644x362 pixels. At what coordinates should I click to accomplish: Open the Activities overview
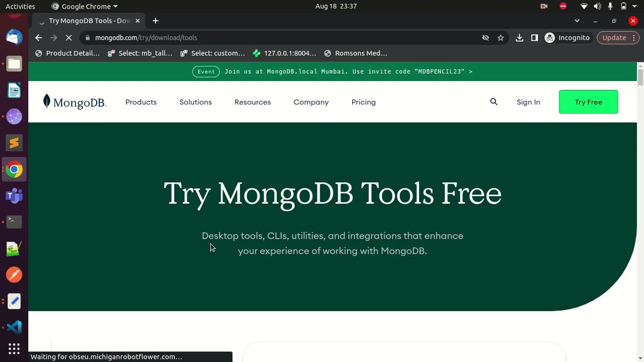point(20,6)
